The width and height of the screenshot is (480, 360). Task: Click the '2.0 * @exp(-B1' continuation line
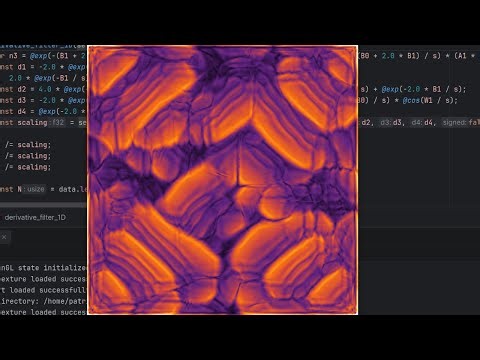click(47, 78)
